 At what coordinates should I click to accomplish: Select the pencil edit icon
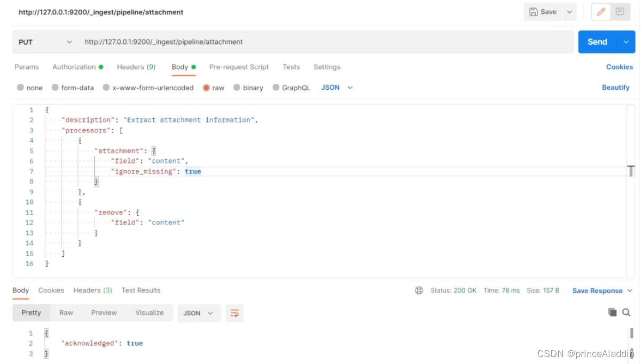point(601,12)
